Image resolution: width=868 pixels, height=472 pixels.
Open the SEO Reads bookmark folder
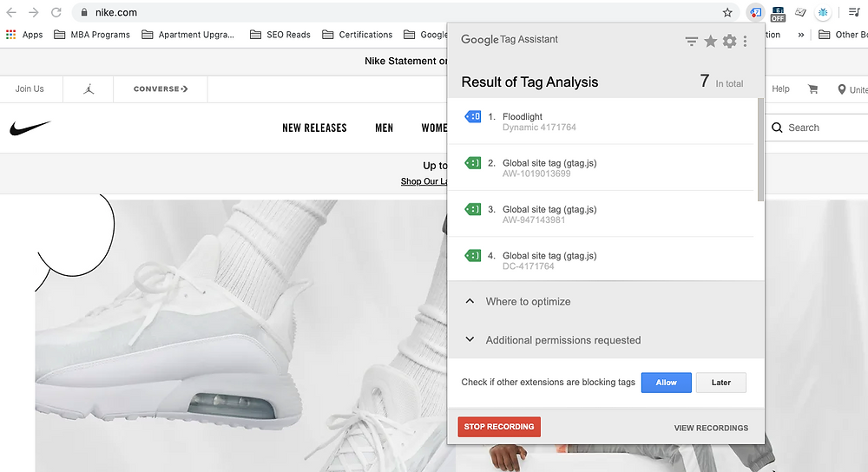click(280, 35)
